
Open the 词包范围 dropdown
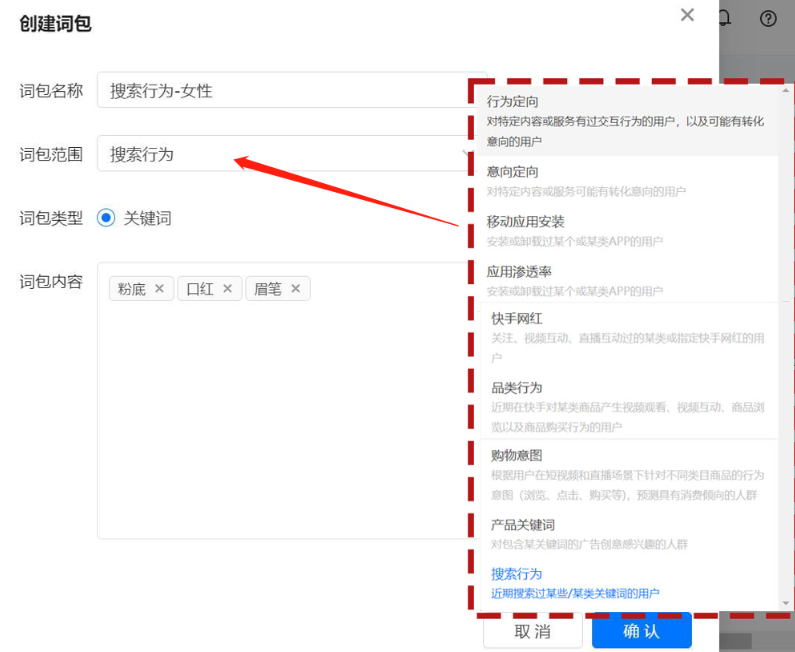[280, 154]
